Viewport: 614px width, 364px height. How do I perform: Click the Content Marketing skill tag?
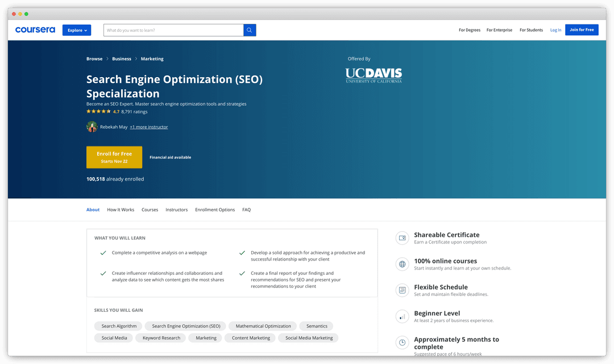[251, 338]
